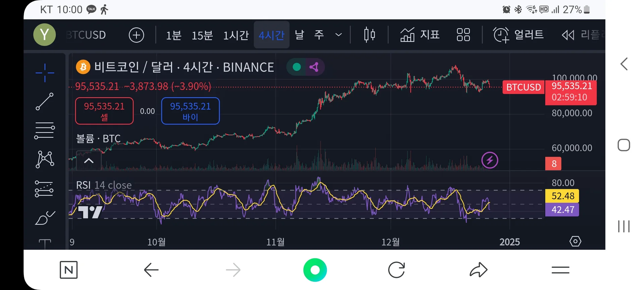Switch to the 1시간 timeframe

pyautogui.click(x=236, y=35)
